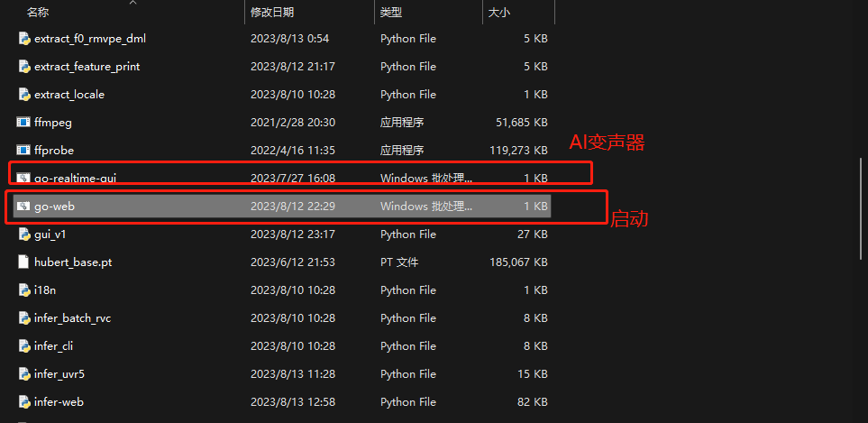Click the i18n Python file icon
This screenshot has height=423, width=868.
click(x=23, y=290)
